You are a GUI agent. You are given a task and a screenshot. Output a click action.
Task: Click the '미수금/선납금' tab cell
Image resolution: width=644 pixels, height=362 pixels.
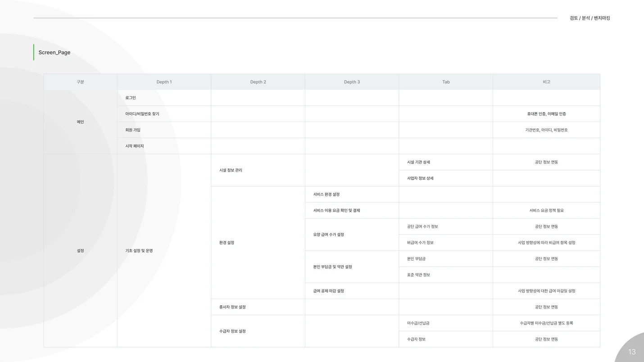(x=446, y=323)
